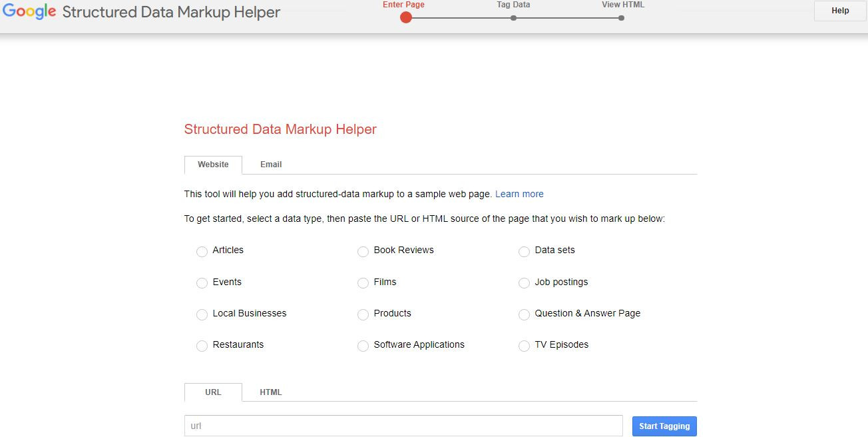The image size is (868, 437).
Task: Jump to the Tag Data step
Action: point(513,18)
